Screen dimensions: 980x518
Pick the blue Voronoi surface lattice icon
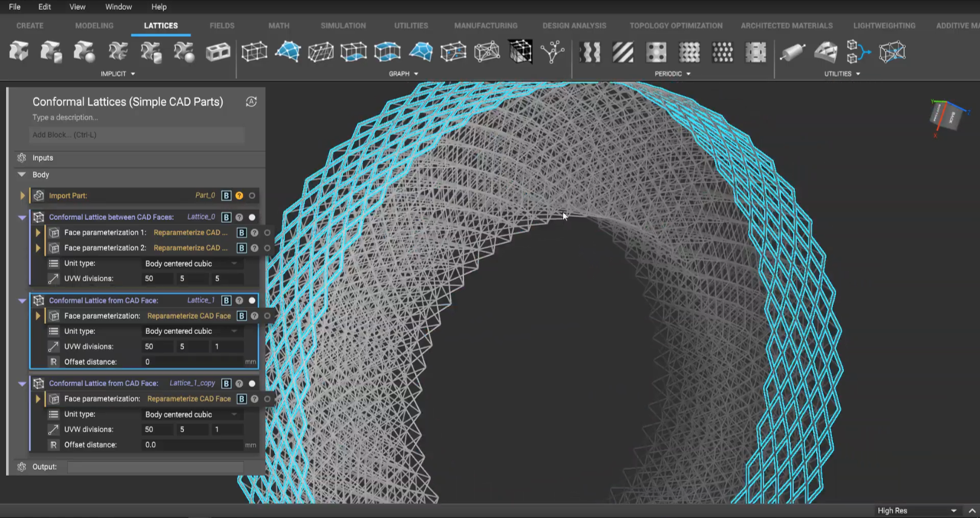coord(420,52)
